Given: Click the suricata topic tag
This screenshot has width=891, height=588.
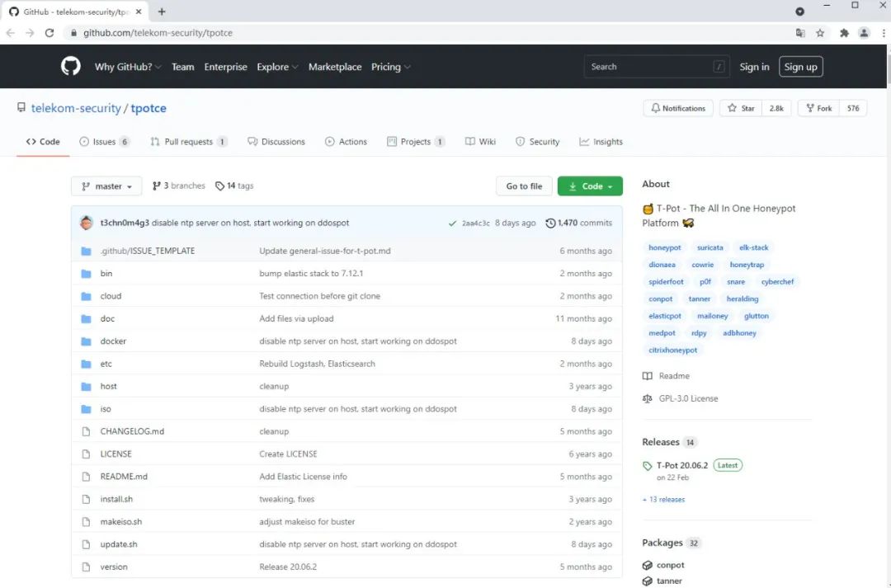Looking at the screenshot, I should (709, 247).
